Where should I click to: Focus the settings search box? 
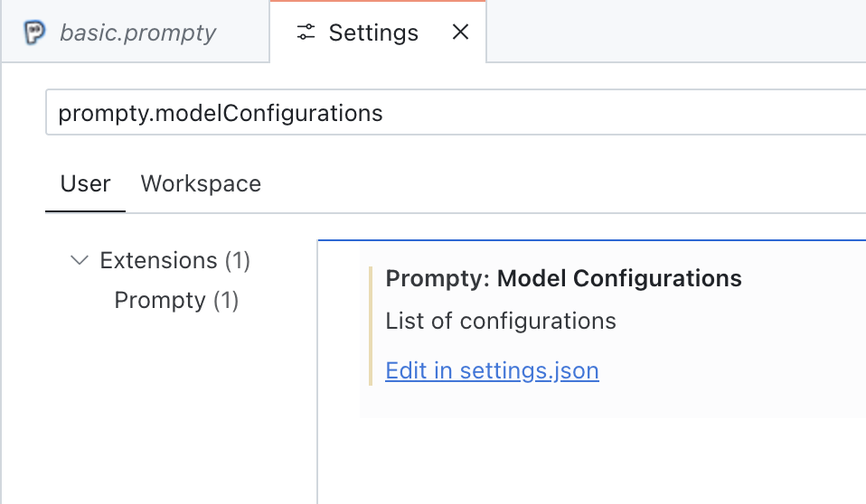(452, 113)
